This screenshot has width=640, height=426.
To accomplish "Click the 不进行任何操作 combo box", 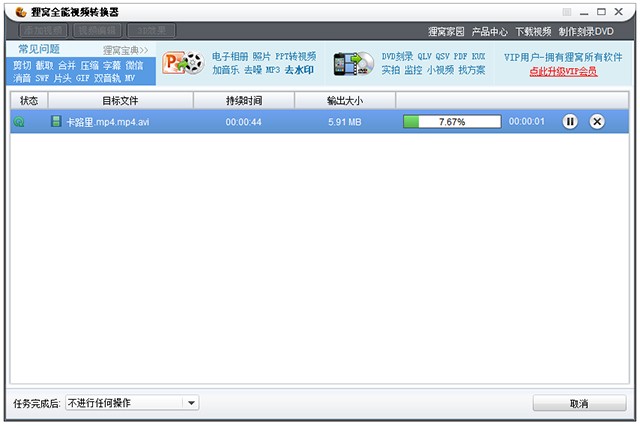I will [132, 403].
